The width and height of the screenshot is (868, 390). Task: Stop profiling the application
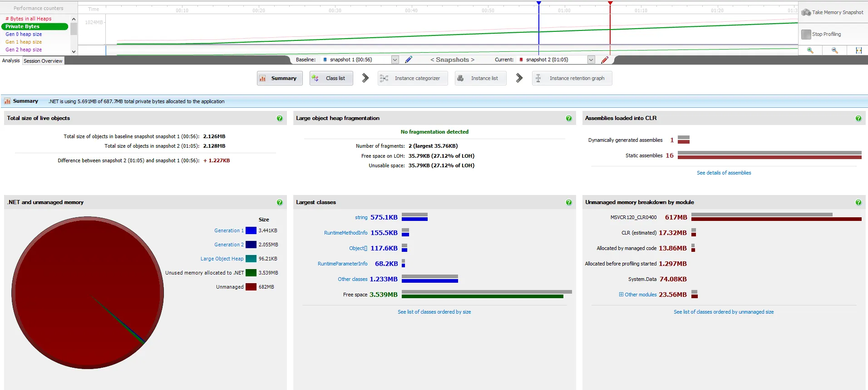coord(822,34)
